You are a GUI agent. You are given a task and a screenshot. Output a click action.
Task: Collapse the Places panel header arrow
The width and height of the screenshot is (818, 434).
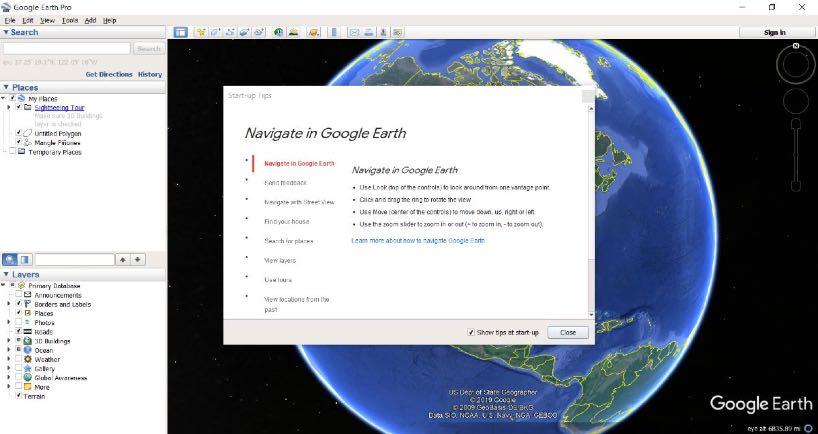[6, 87]
